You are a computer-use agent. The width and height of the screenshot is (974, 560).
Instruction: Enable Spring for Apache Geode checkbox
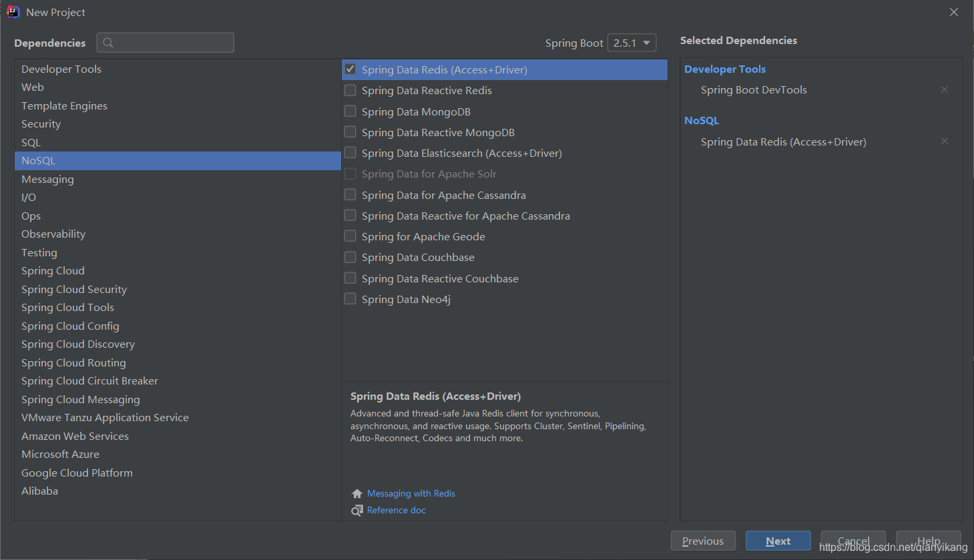point(350,236)
